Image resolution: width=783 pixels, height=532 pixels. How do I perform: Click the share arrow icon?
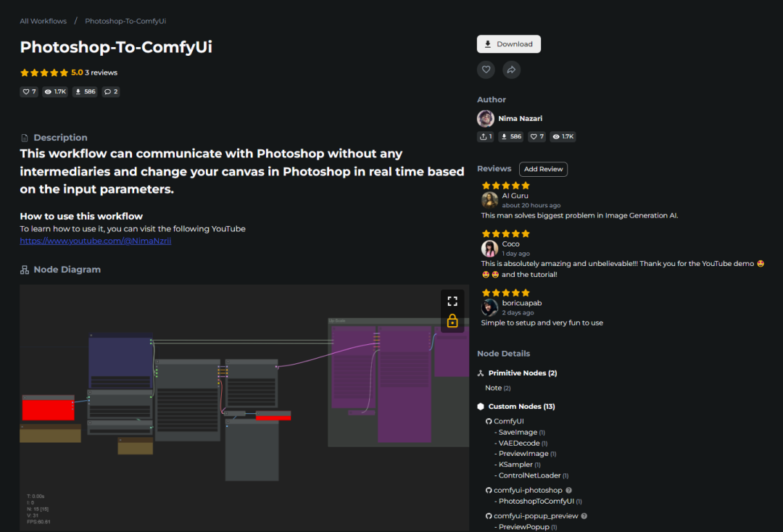511,70
